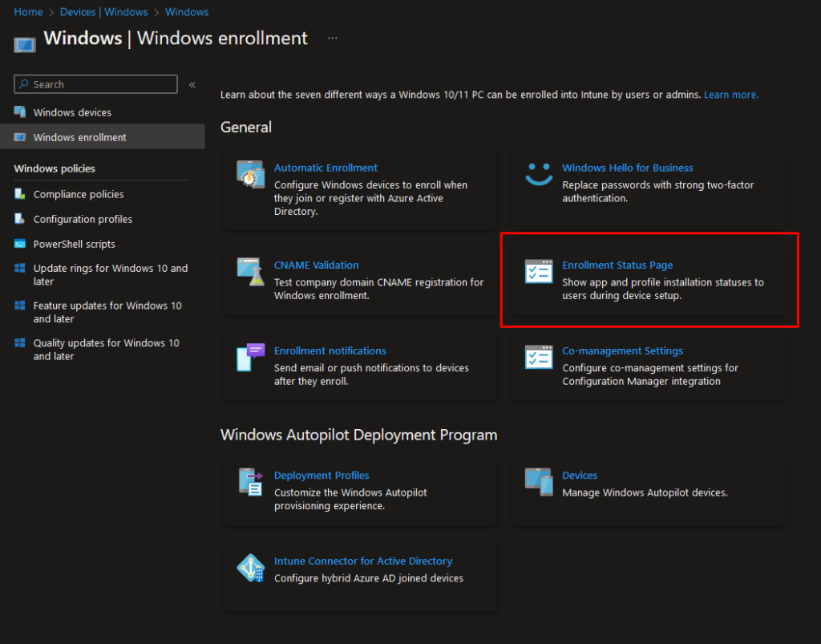This screenshot has width=821, height=644.
Task: Select Update rings for Windows 10 and later
Action: tap(102, 275)
